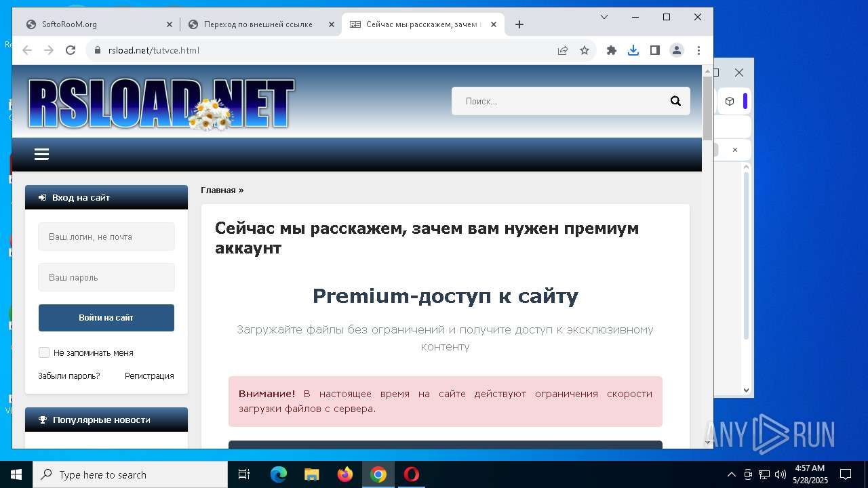Image resolution: width=868 pixels, height=488 pixels.
Task: Close the SoftoRooM.org tab
Action: [170, 24]
